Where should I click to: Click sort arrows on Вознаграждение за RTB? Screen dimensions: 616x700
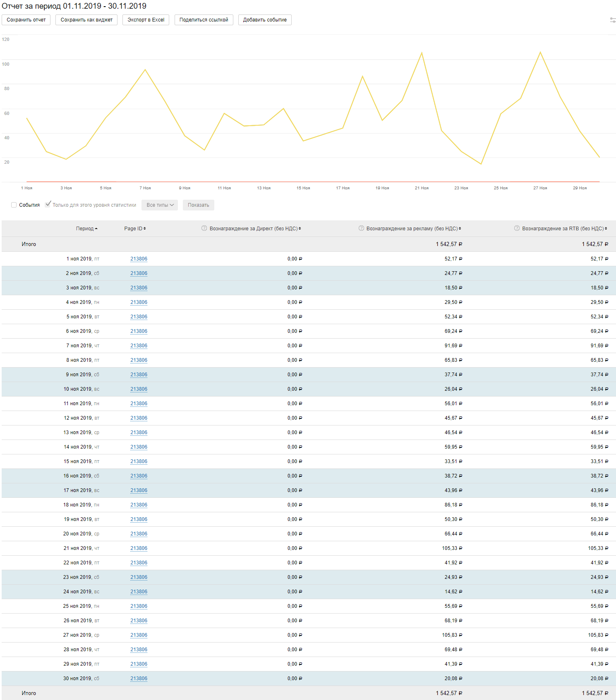(x=606, y=229)
